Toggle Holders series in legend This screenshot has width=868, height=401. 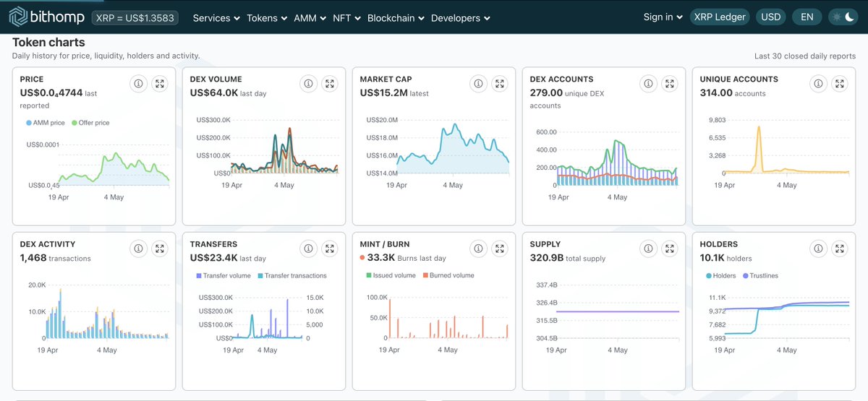720,276
